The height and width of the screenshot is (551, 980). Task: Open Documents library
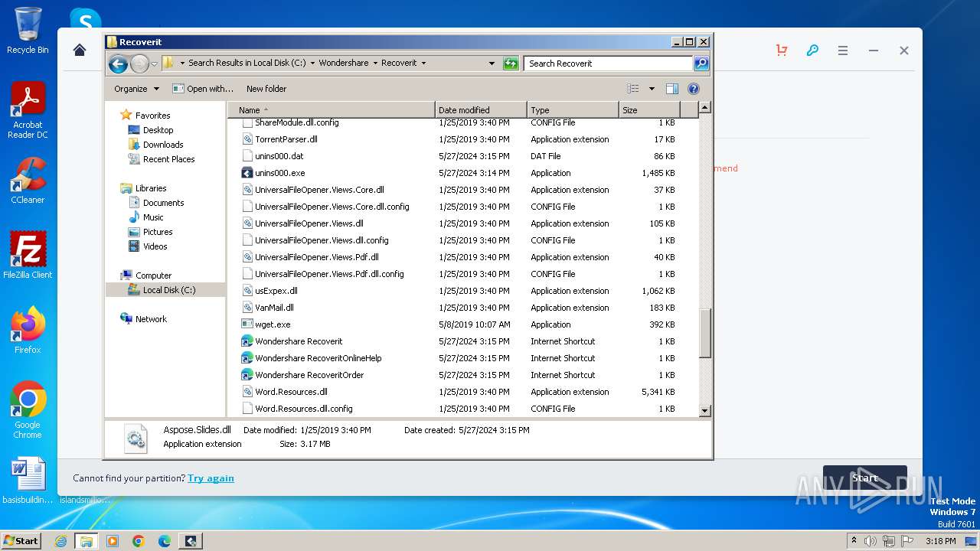[163, 203]
